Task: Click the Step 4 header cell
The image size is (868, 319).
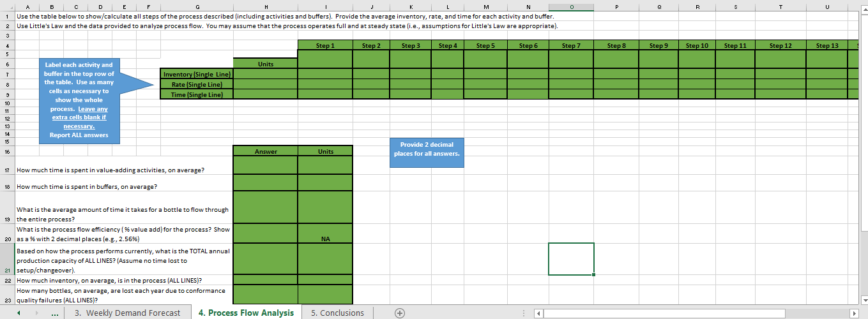Action: click(x=448, y=45)
